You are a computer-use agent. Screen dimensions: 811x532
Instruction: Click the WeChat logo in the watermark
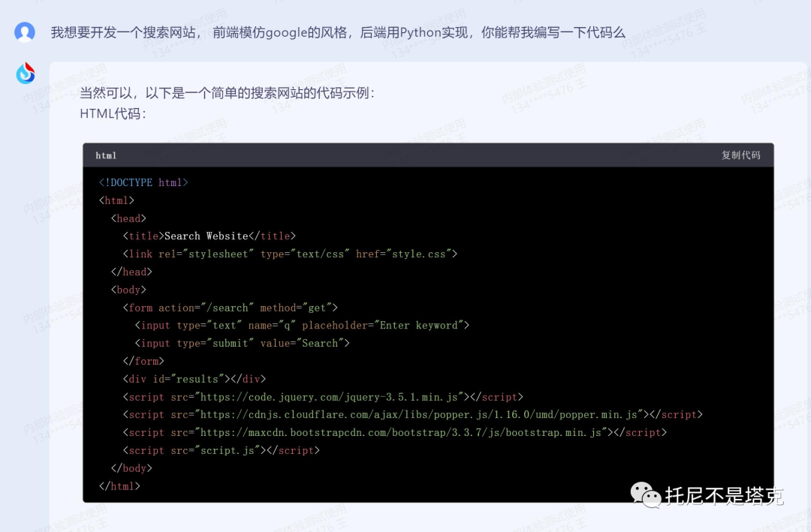tap(645, 494)
